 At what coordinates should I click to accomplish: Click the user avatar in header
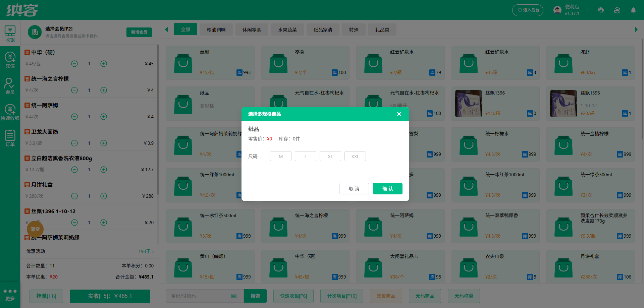tap(557, 10)
